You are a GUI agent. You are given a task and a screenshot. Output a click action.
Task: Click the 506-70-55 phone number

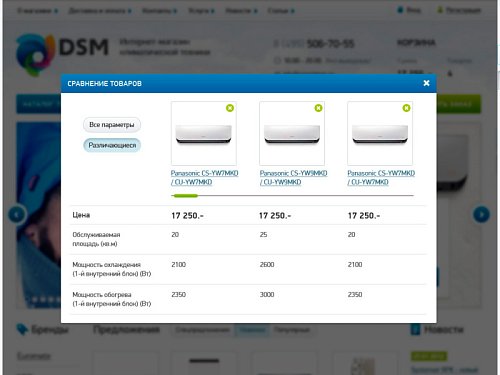(330, 44)
